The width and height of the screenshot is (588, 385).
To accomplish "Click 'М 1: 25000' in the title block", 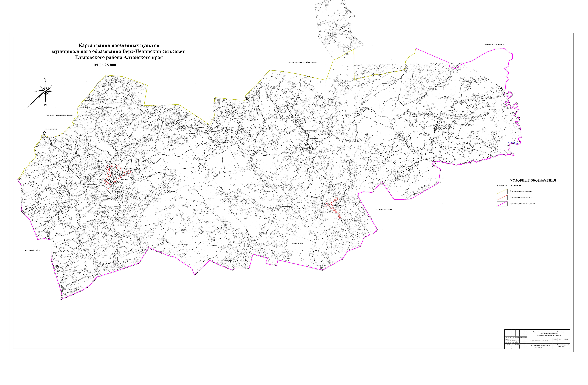I will click(x=538, y=348).
